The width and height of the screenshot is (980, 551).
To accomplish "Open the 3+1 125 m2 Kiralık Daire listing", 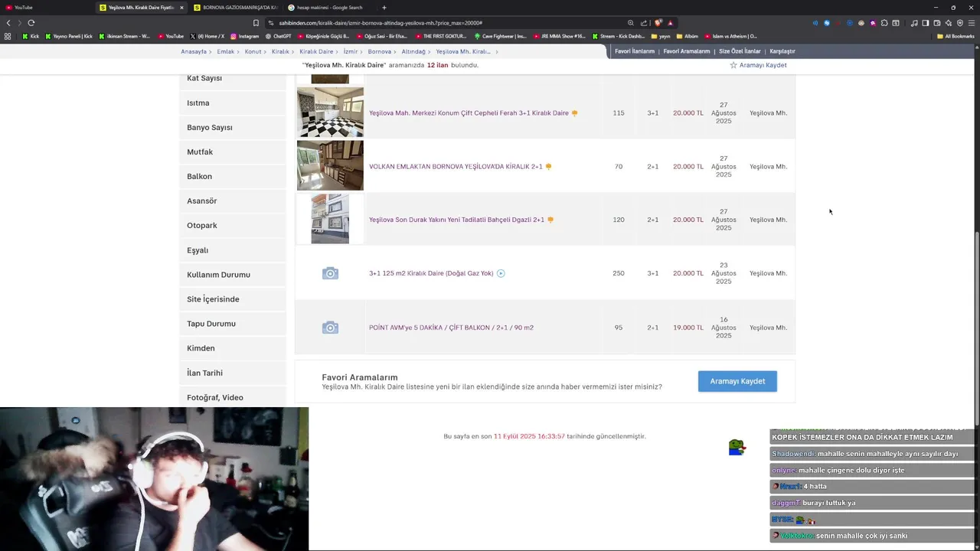I will coord(431,273).
